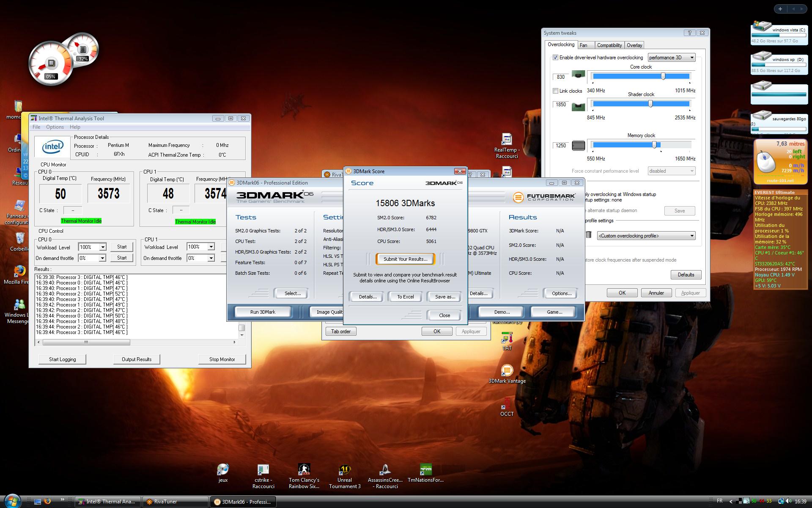Launch the Unreal Tournament 3 icon
The height and width of the screenshot is (508, 812).
tap(345, 476)
